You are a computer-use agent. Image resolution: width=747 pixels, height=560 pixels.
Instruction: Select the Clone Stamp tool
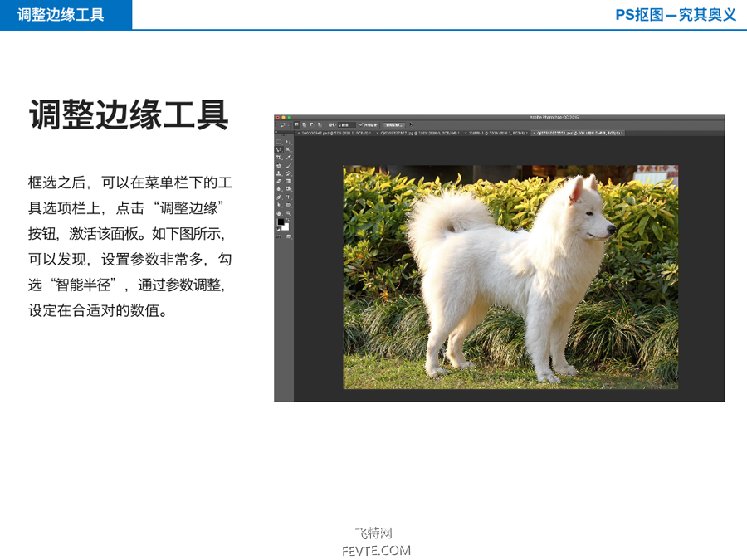coord(279,173)
